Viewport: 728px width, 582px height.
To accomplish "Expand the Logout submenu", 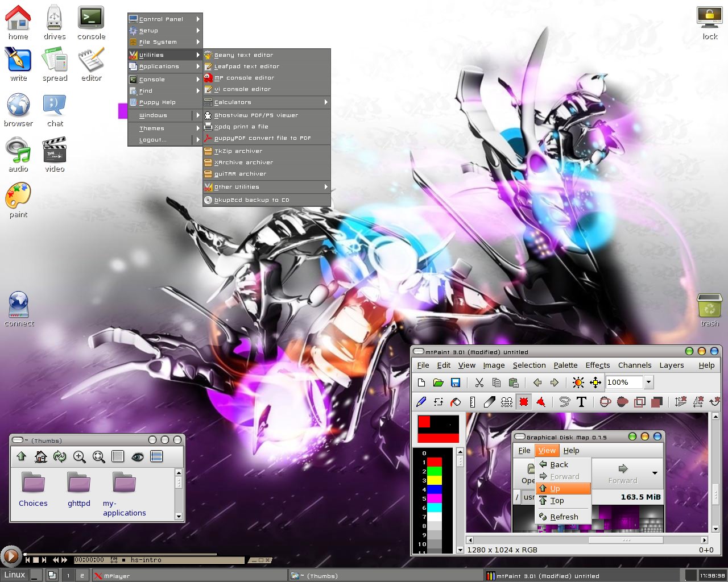I will [x=165, y=140].
